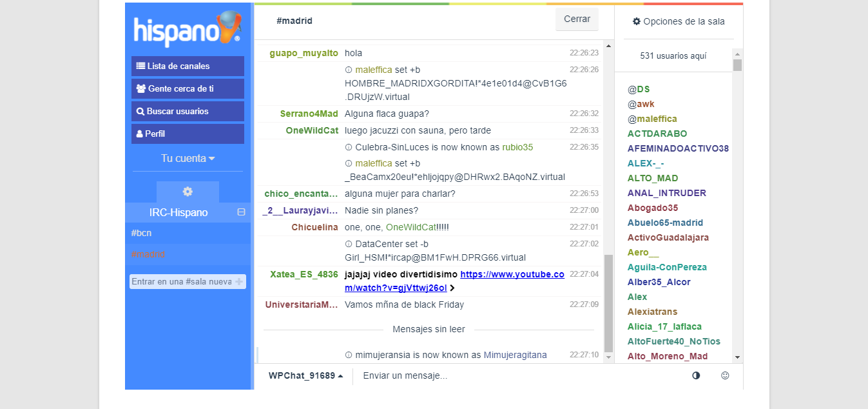Image resolution: width=868 pixels, height=409 pixels.
Task: Open the sidebar settings gear
Action: pyautogui.click(x=188, y=192)
